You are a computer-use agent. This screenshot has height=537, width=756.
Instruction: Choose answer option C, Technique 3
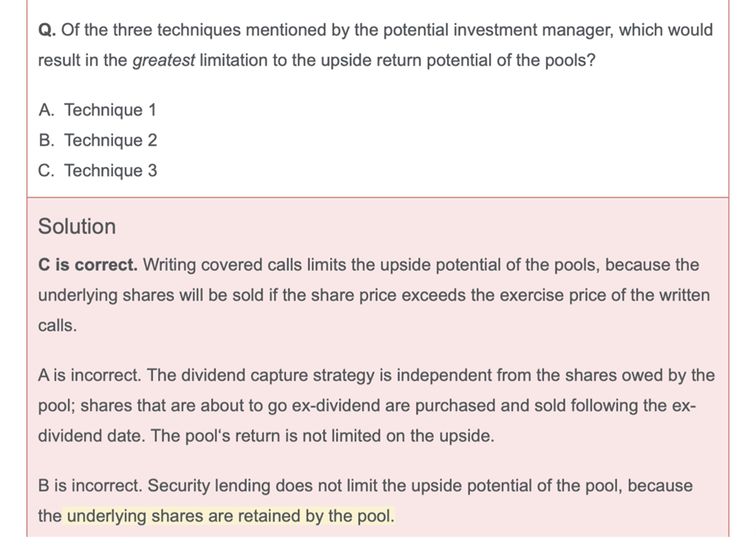[x=97, y=171]
